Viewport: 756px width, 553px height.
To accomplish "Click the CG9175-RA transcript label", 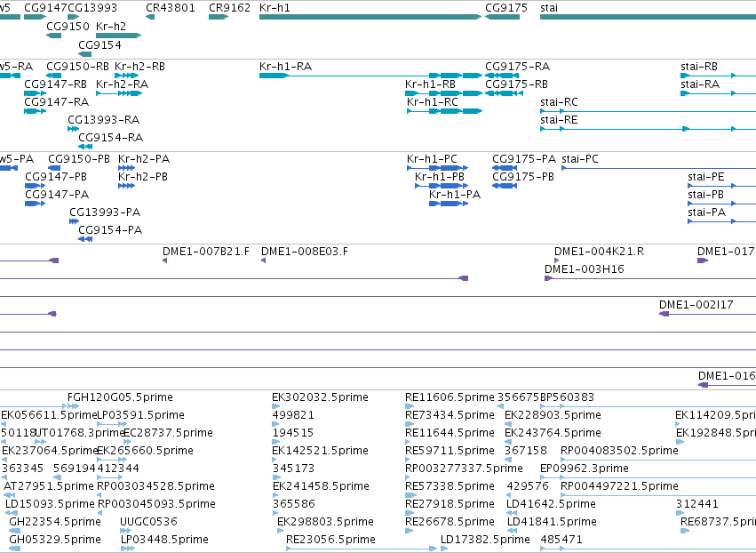I will pos(517,66).
